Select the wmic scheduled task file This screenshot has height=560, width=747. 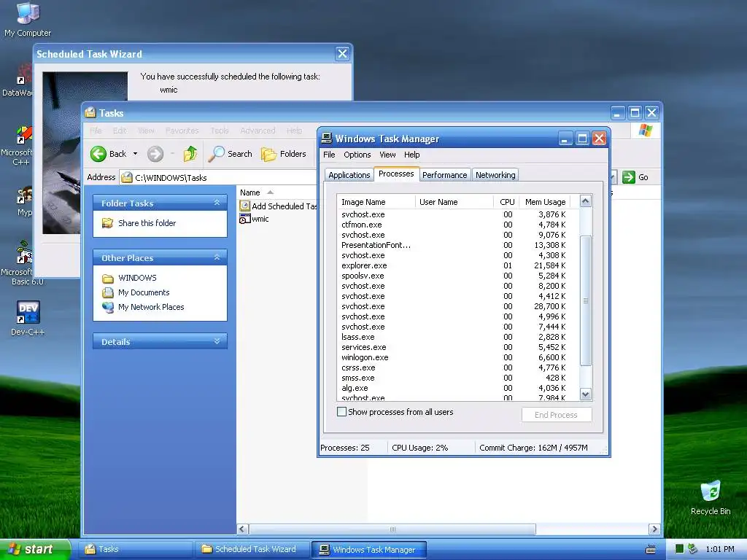255,219
